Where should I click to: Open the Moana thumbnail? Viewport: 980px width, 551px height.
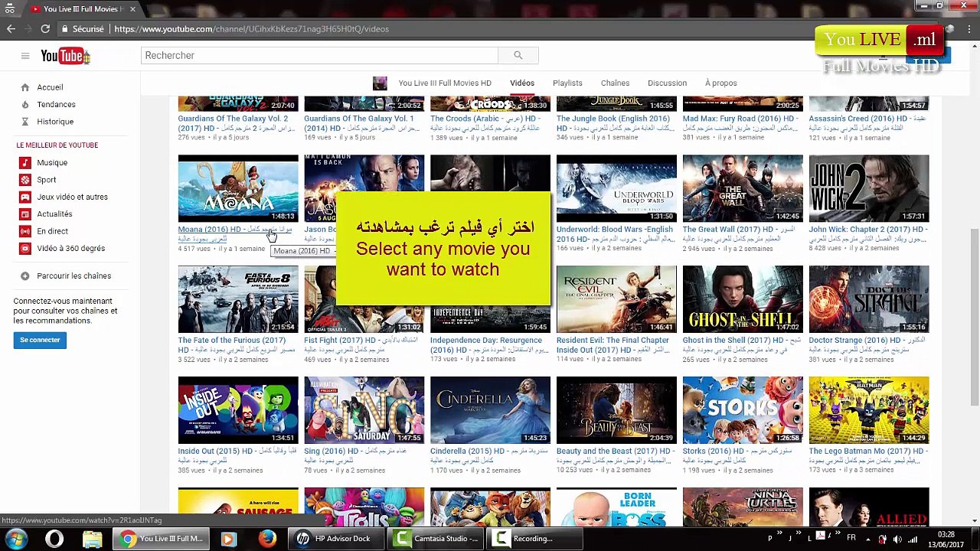click(x=238, y=188)
